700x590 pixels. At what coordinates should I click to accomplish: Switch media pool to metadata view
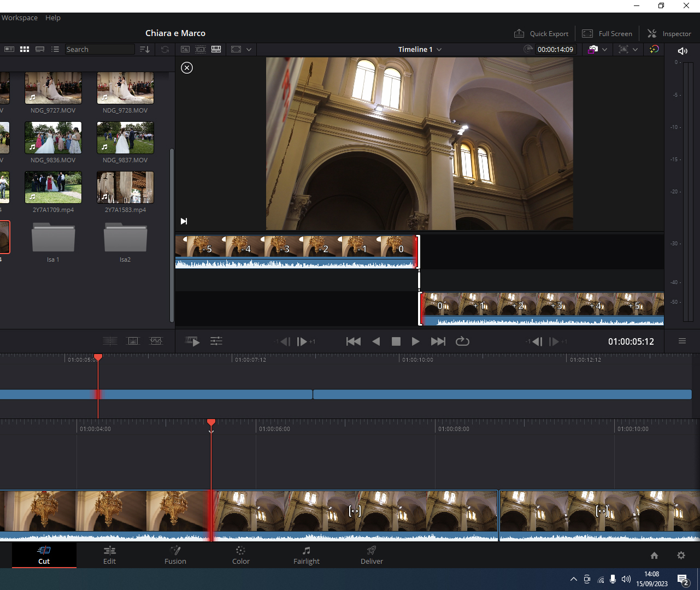click(x=9, y=49)
